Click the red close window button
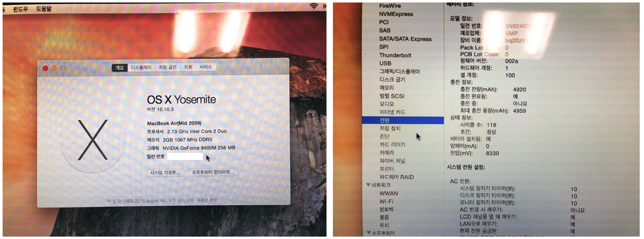Image resolution: width=644 pixels, height=239 pixels. 46,68
